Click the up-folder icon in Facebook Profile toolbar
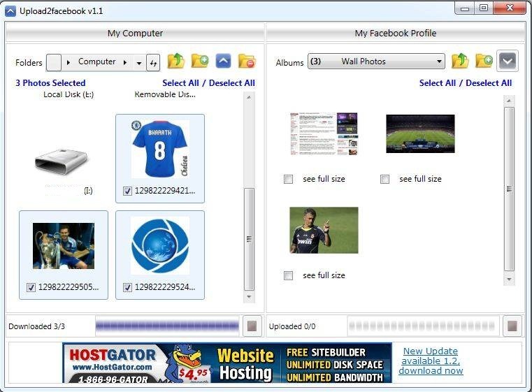This screenshot has height=392, width=532. click(460, 61)
